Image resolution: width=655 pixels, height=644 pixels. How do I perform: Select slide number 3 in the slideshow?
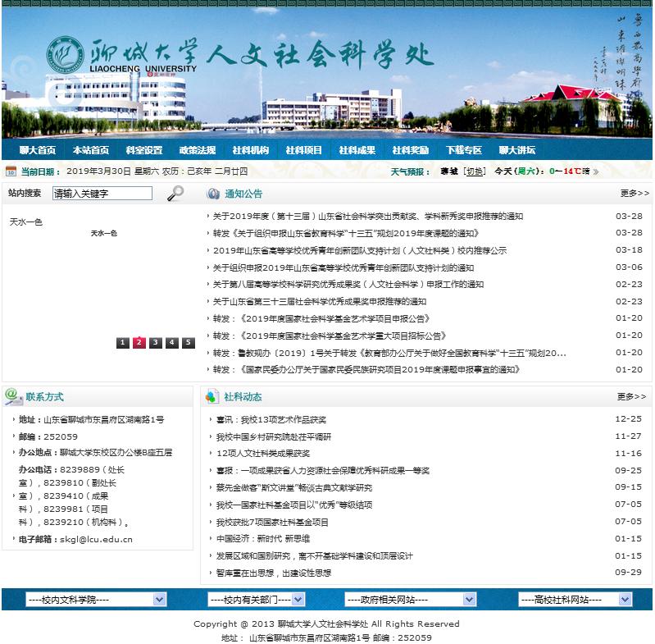pyautogui.click(x=155, y=343)
